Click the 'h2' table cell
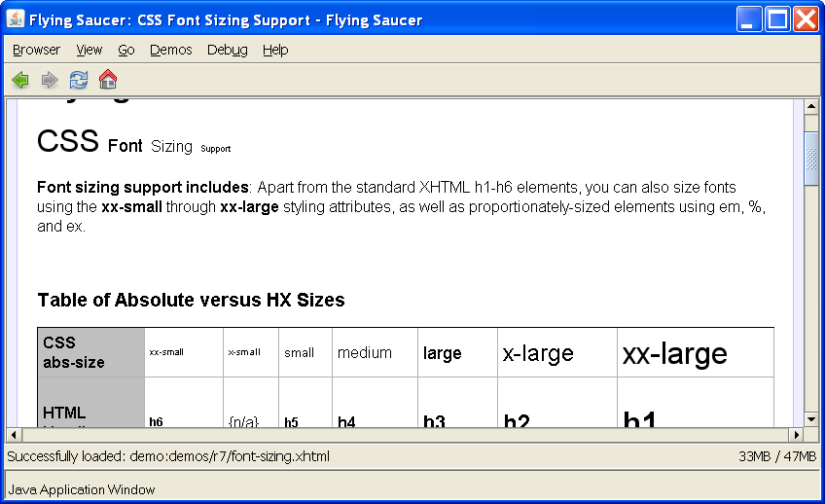 click(557, 403)
